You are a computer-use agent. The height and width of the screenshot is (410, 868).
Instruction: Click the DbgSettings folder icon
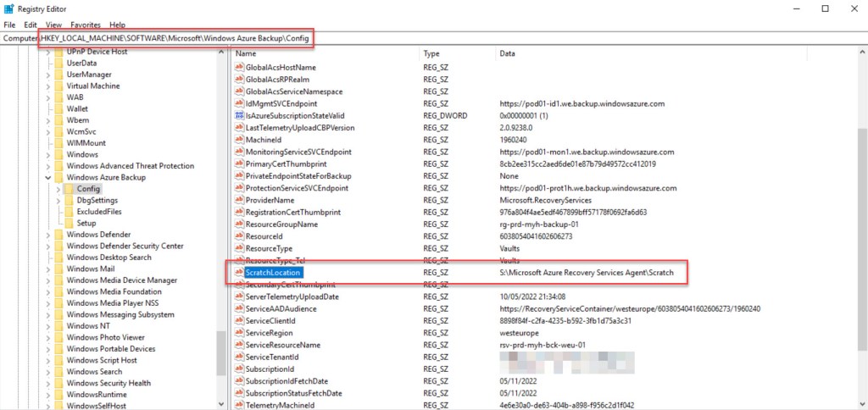[x=69, y=201]
